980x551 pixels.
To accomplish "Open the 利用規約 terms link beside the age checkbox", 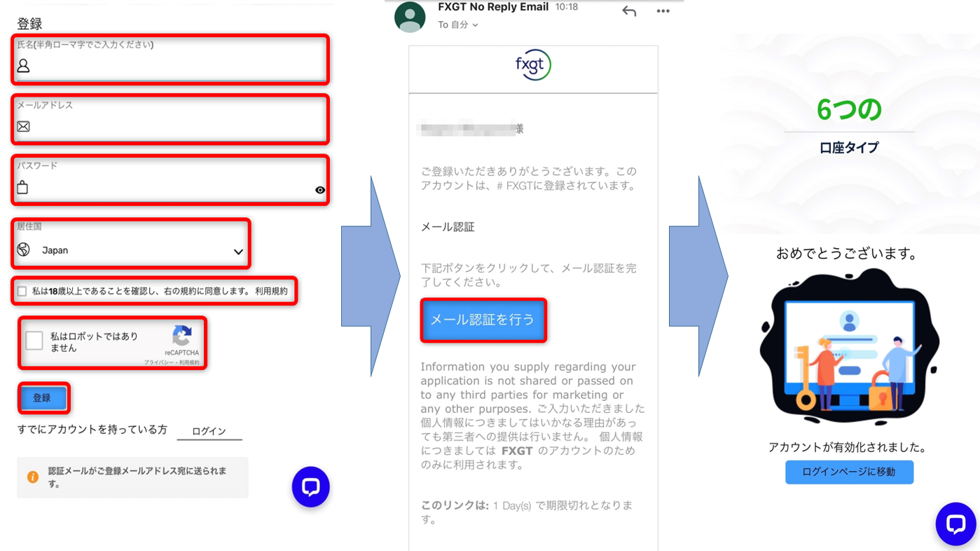I will click(271, 291).
